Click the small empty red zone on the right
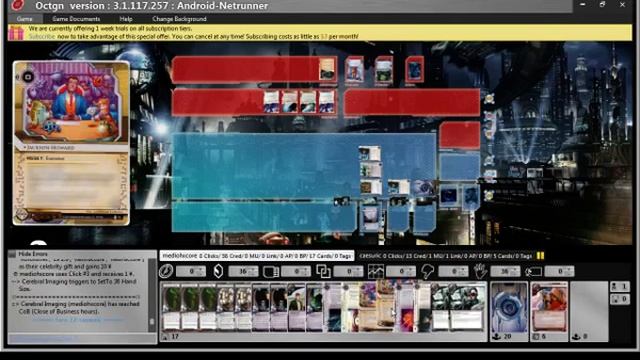 coord(460,135)
